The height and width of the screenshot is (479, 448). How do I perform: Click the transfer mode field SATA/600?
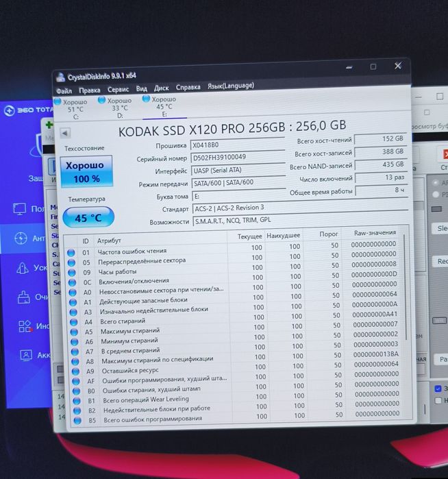pos(239,183)
